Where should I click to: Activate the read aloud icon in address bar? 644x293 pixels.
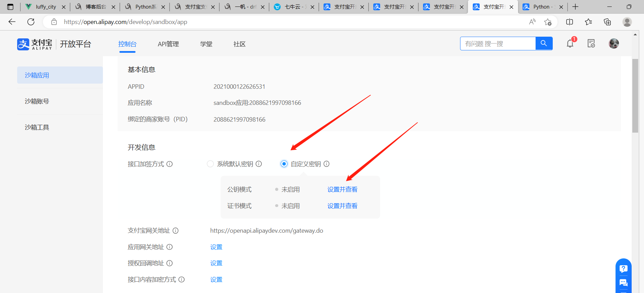532,22
